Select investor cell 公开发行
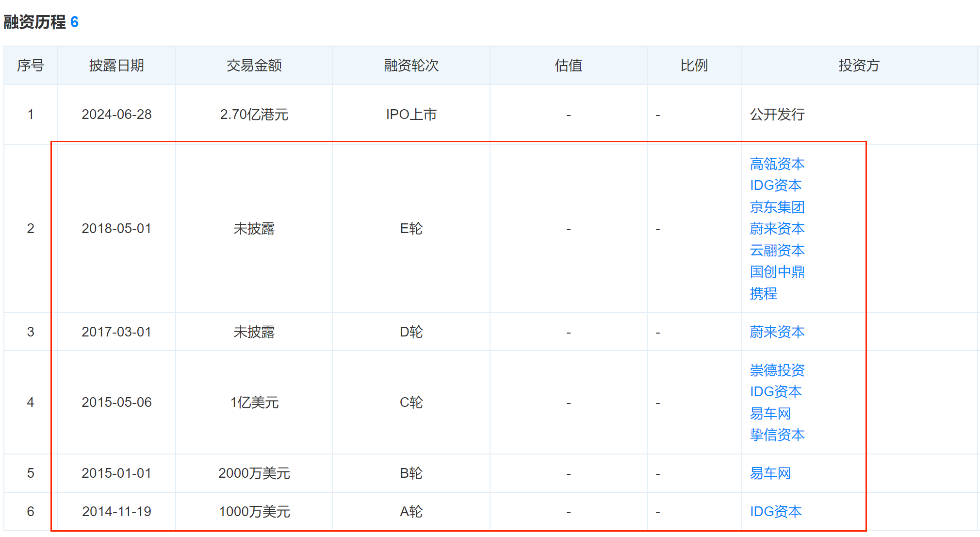 coord(777,115)
